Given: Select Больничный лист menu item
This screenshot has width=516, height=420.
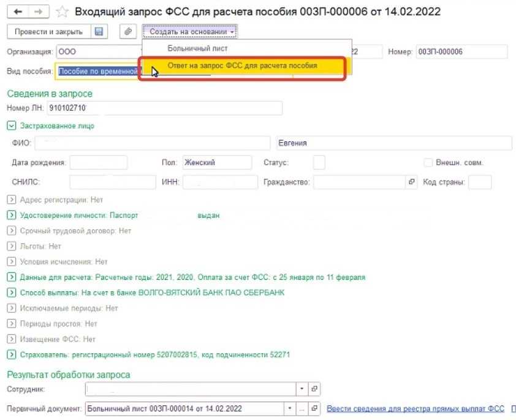Looking at the screenshot, I should tap(193, 48).
